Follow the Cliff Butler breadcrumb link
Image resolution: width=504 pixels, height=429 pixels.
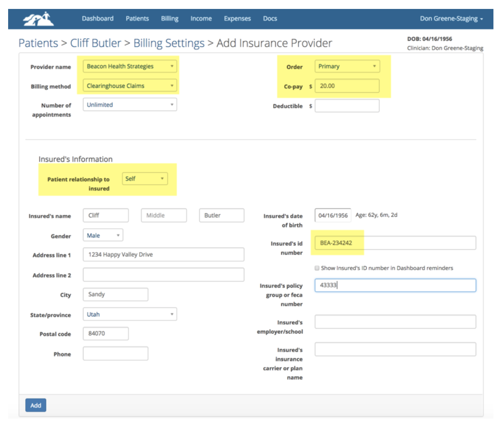pyautogui.click(x=96, y=43)
